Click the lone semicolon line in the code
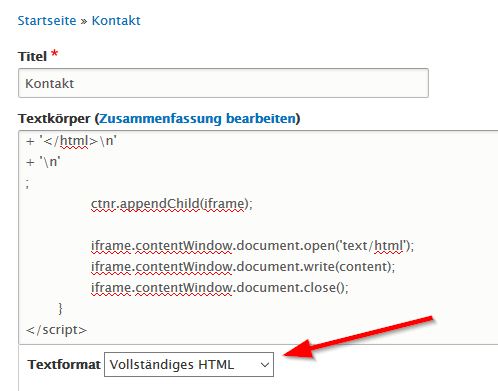 click(27, 184)
